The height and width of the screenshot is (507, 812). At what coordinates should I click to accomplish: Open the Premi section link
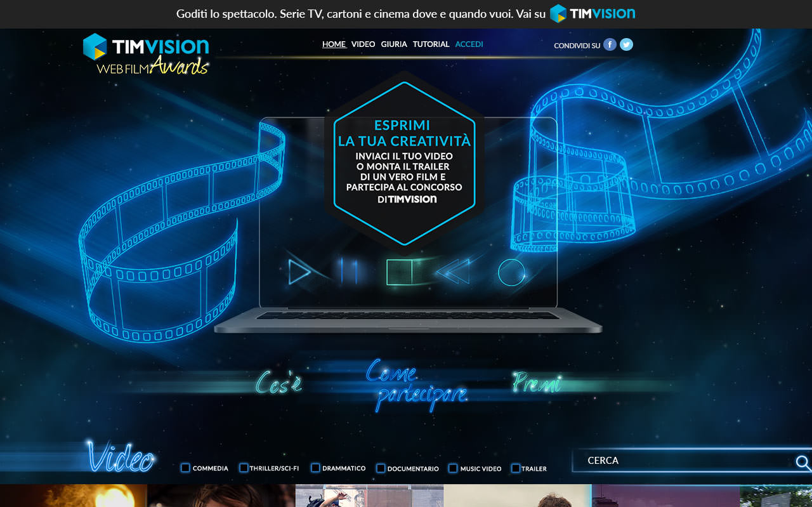(x=537, y=382)
